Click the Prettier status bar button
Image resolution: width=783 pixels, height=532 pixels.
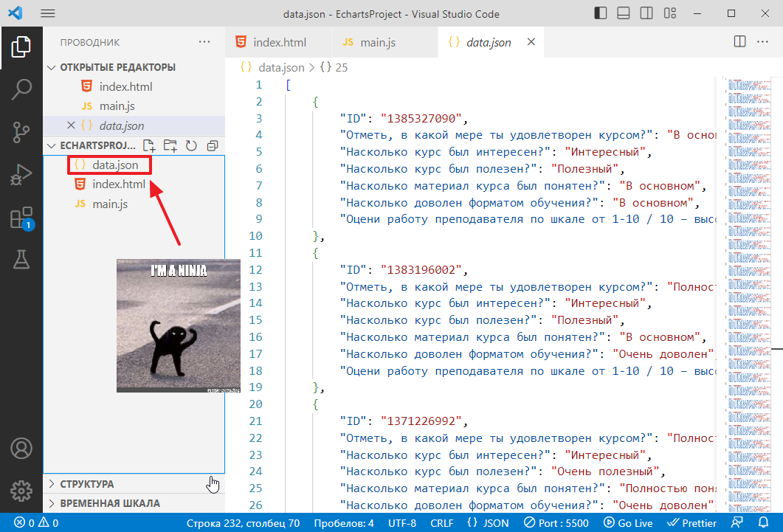coord(691,523)
